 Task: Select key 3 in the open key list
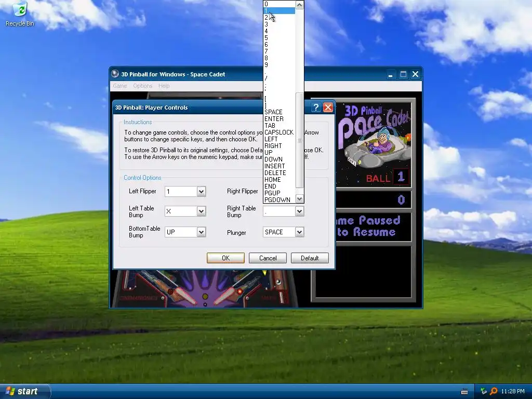coord(279,24)
